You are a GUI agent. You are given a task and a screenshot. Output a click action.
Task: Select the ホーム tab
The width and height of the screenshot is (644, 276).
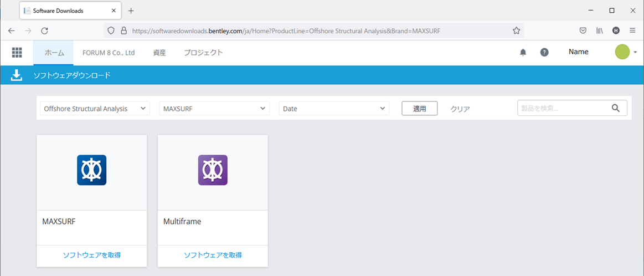click(53, 52)
